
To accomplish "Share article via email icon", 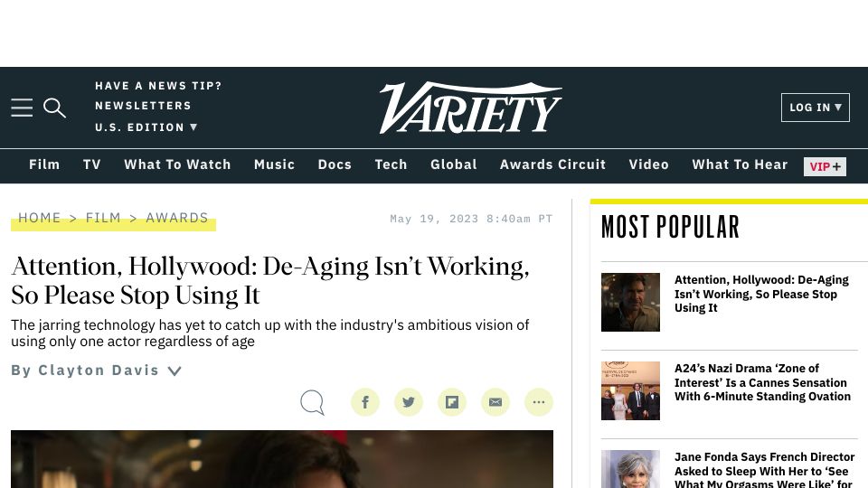I will [495, 402].
